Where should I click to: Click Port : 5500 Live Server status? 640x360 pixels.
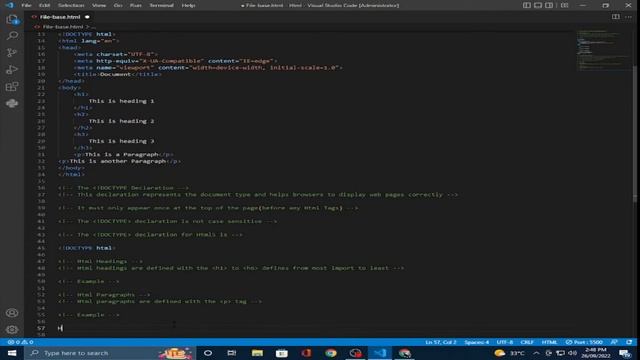[584, 342]
